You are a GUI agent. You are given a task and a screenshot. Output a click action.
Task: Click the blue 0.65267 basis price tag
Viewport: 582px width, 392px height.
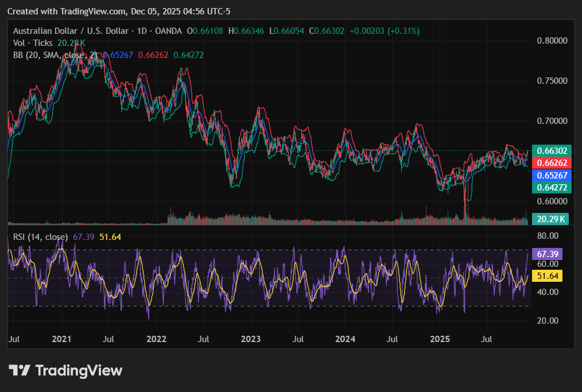550,176
